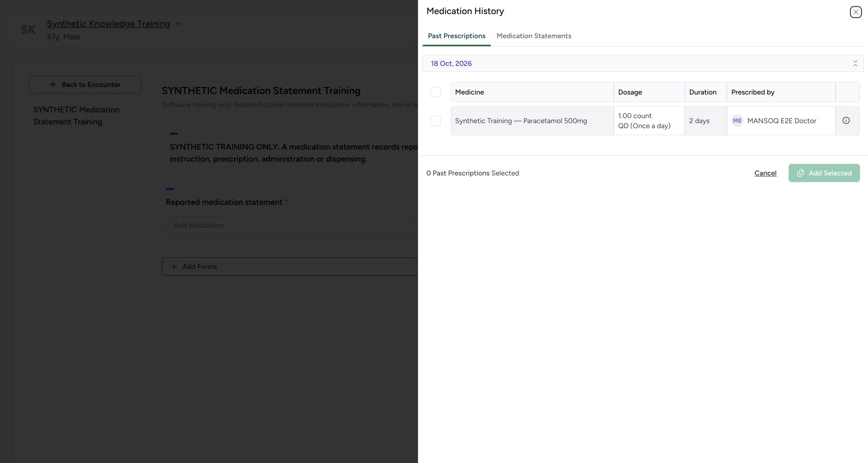Select the Past Prescriptions tab
868x463 pixels.
(x=457, y=36)
